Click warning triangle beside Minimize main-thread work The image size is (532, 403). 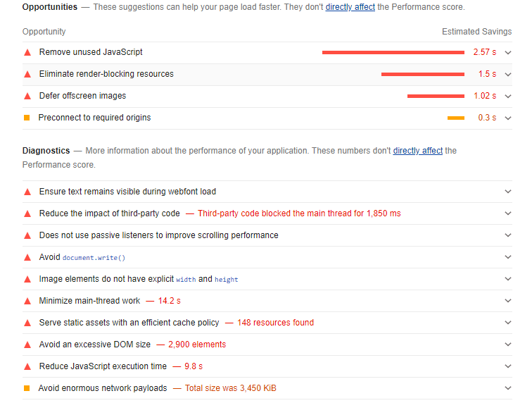27,301
